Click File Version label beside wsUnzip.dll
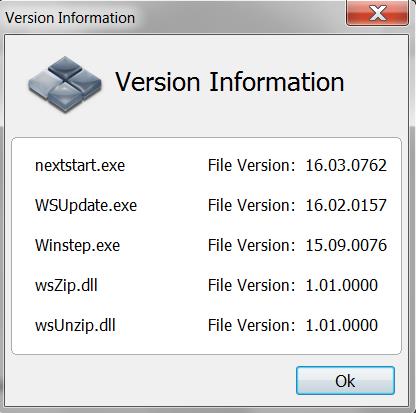Screen dimensions: 416x413 pyautogui.click(x=252, y=325)
